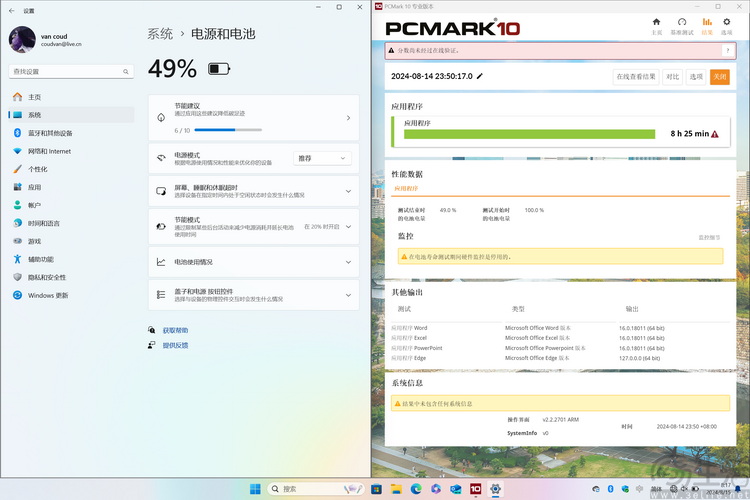Viewport: 750px width, 500px height.
Task: Click the warning triangle in the pink banner
Action: tap(391, 50)
